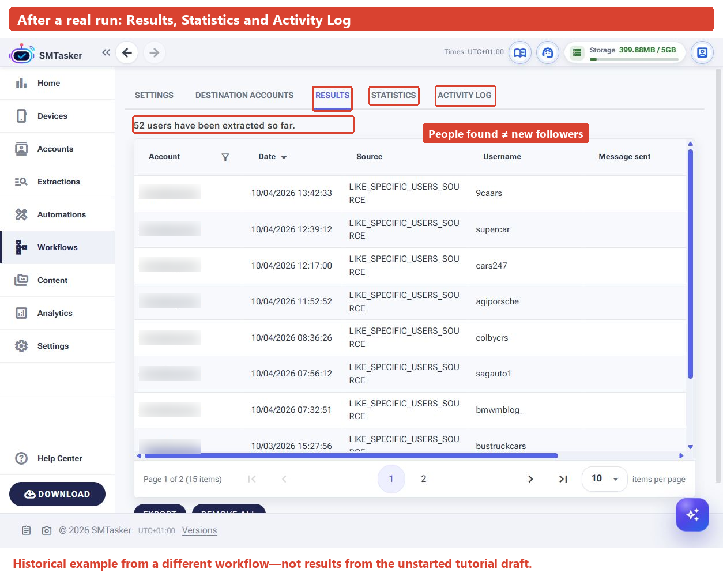723x588 pixels.
Task: Open the user profile icon
Action: coord(702,52)
